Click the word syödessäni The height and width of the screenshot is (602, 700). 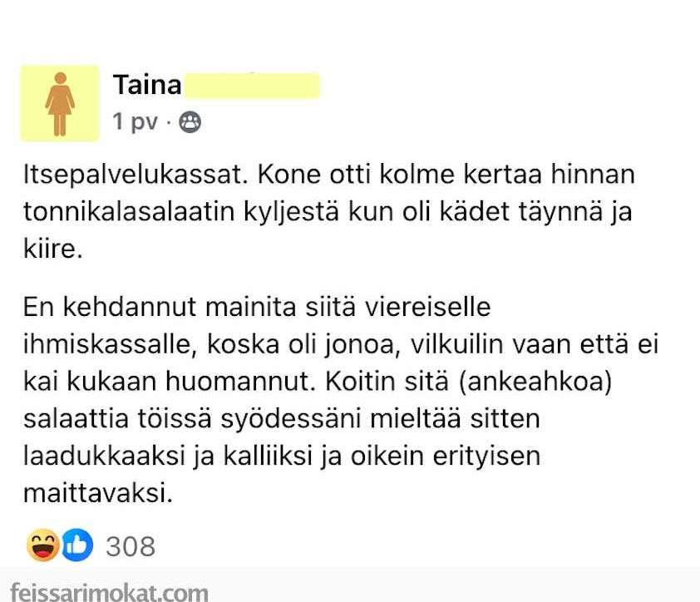pos(291,420)
